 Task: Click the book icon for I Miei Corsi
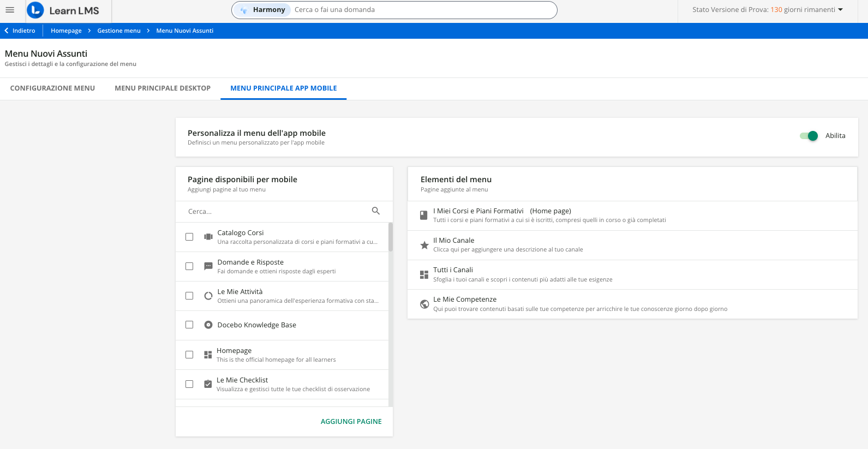pyautogui.click(x=424, y=215)
